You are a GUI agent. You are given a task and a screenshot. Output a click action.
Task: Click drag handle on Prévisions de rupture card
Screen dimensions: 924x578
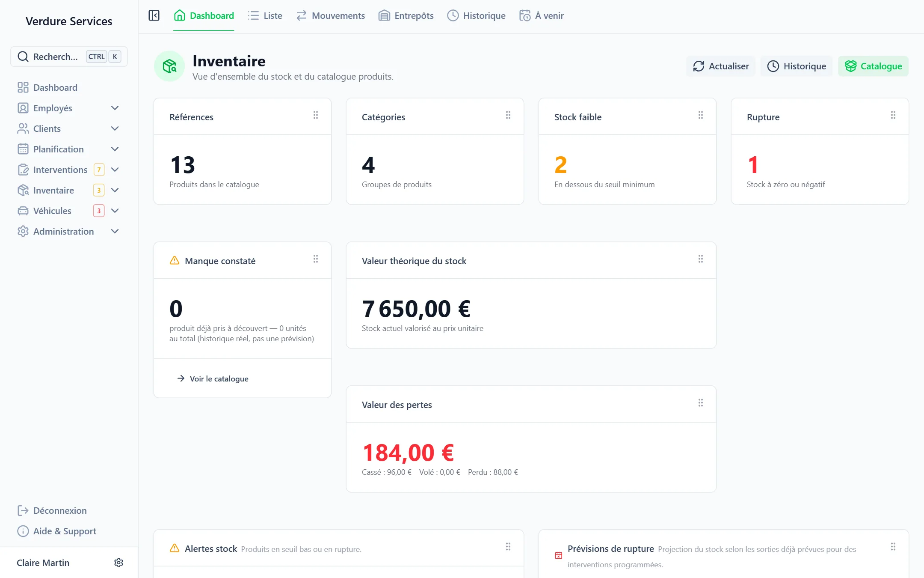[893, 547]
